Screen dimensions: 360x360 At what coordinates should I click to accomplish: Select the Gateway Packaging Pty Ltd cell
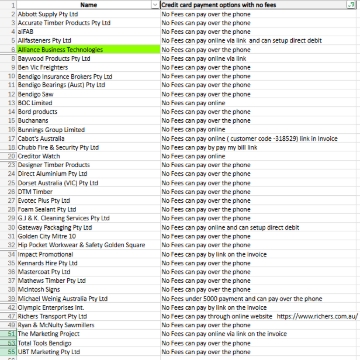coord(88,227)
